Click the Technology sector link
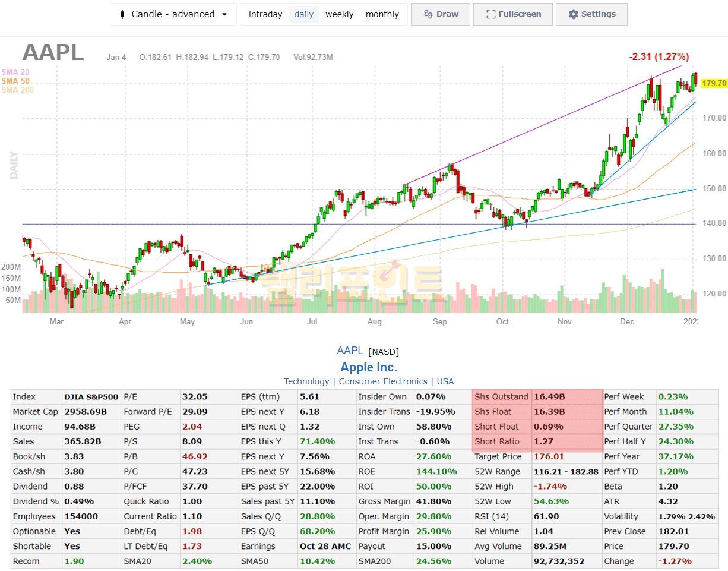 tap(306, 381)
